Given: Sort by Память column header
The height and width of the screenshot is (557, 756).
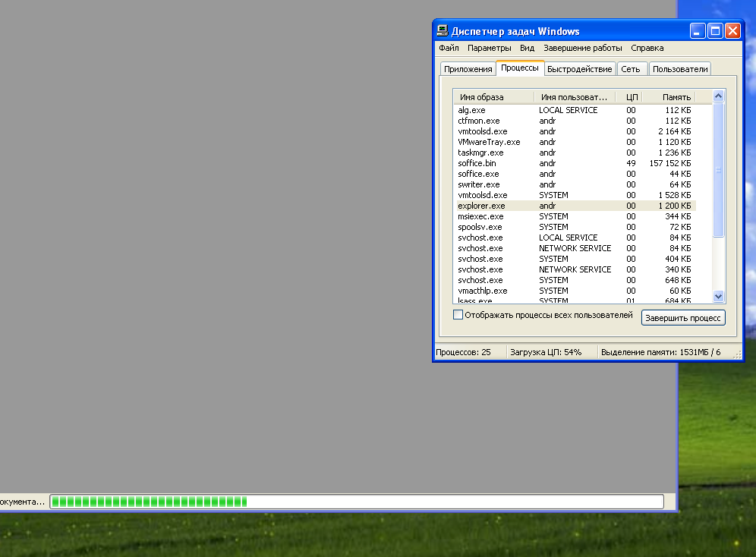Looking at the screenshot, I should pos(669,97).
